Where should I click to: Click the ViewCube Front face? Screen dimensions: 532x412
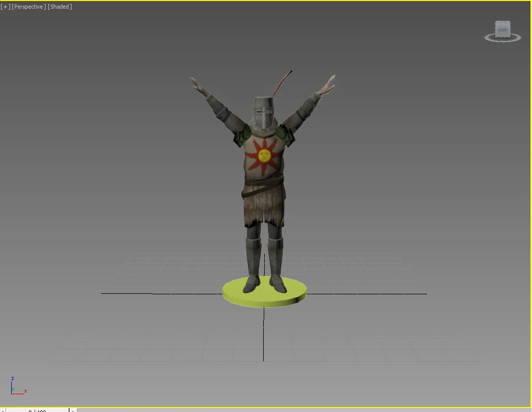(x=503, y=30)
